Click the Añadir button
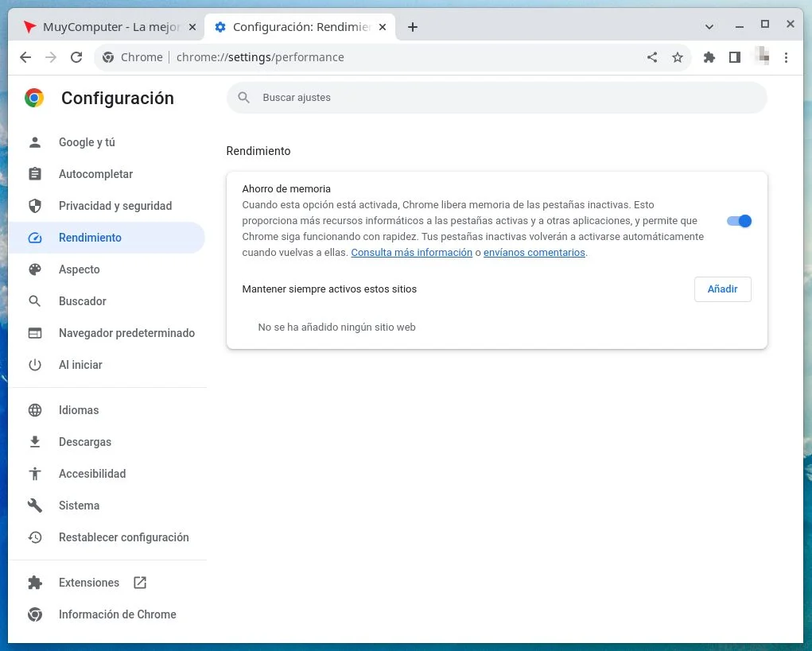The height and width of the screenshot is (651, 812). [722, 289]
